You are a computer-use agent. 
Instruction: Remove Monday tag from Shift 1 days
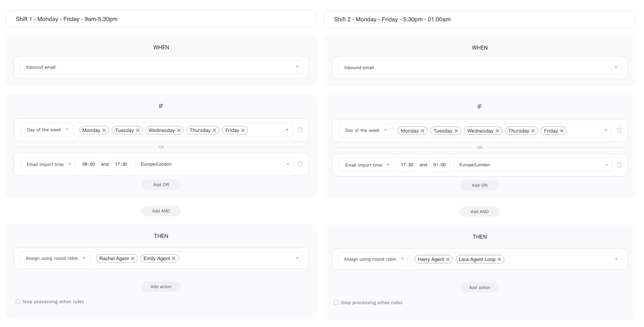click(x=104, y=130)
